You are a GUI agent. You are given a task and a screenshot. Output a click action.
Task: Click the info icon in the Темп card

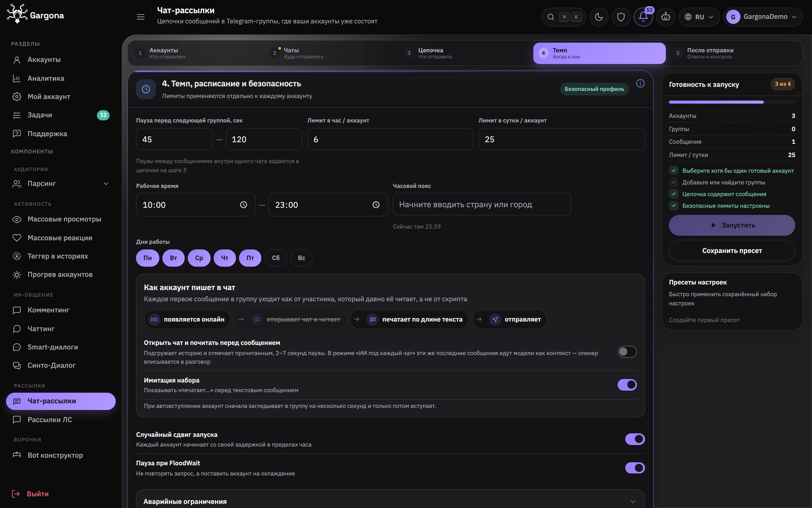[x=640, y=83]
